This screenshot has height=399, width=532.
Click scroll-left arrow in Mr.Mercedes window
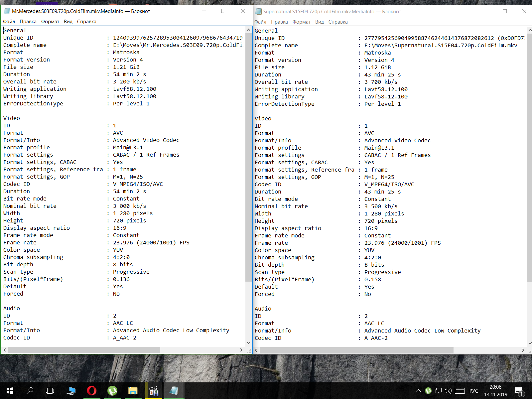click(4, 350)
